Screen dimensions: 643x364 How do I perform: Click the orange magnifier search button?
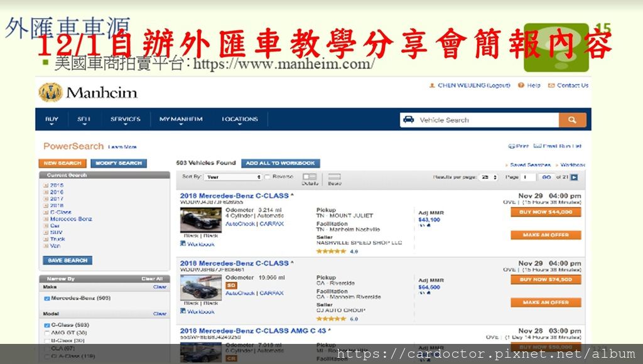coord(573,120)
